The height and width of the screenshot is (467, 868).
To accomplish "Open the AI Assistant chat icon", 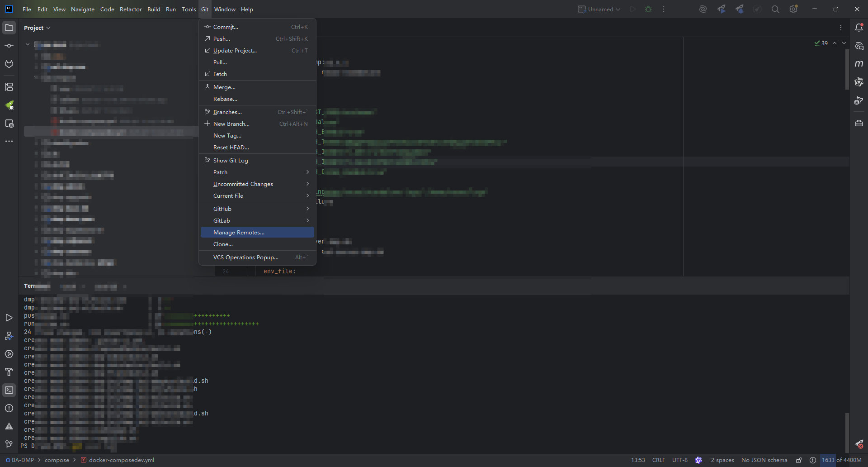I will tap(859, 46).
